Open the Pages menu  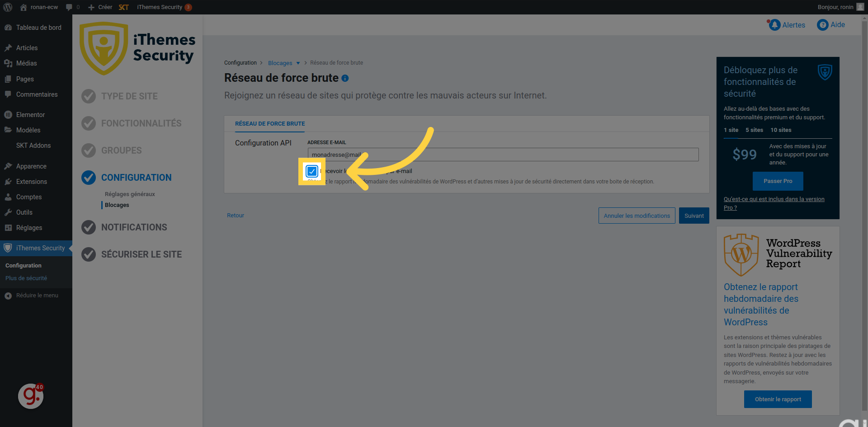36,79
